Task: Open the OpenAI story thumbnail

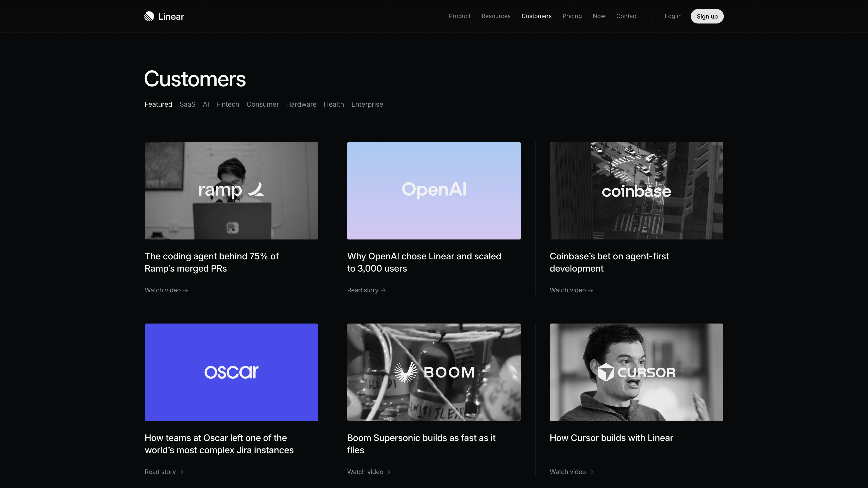Action: [x=434, y=191]
